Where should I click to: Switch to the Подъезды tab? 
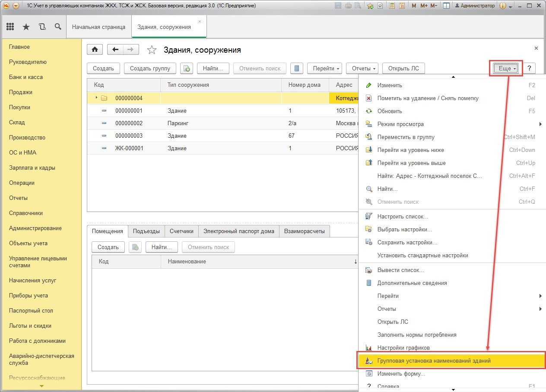point(146,231)
